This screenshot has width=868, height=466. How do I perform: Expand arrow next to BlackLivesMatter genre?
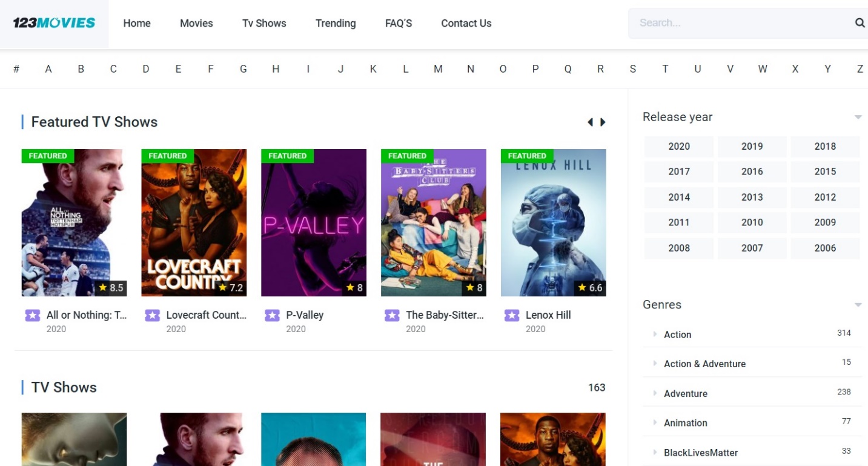coord(655,452)
